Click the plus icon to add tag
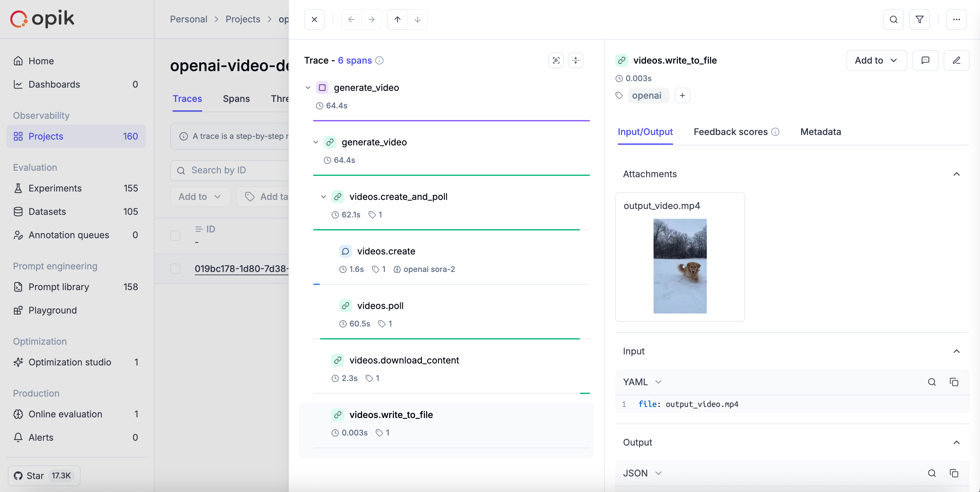 [682, 95]
